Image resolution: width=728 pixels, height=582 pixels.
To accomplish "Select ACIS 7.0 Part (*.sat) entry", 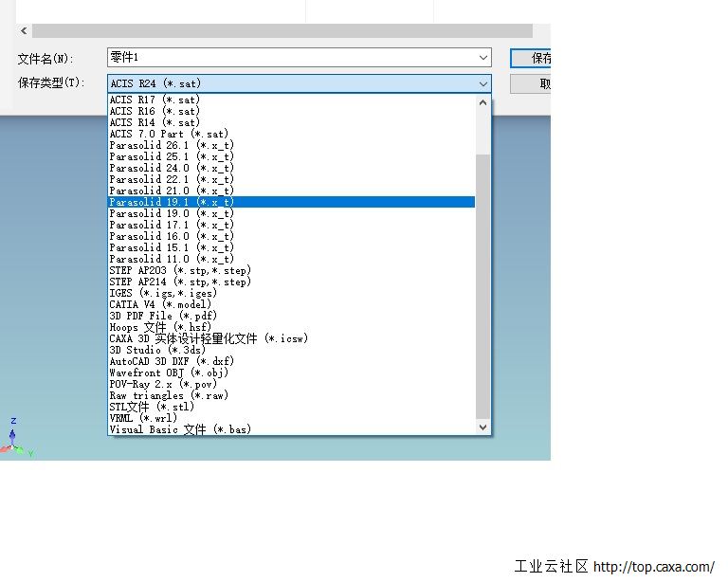I will pos(169,134).
